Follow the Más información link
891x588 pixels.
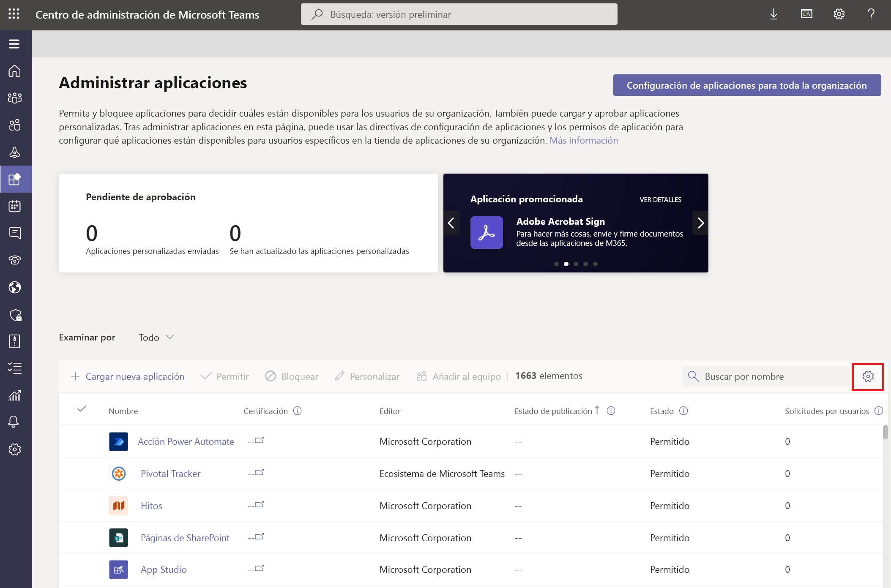pyautogui.click(x=584, y=140)
